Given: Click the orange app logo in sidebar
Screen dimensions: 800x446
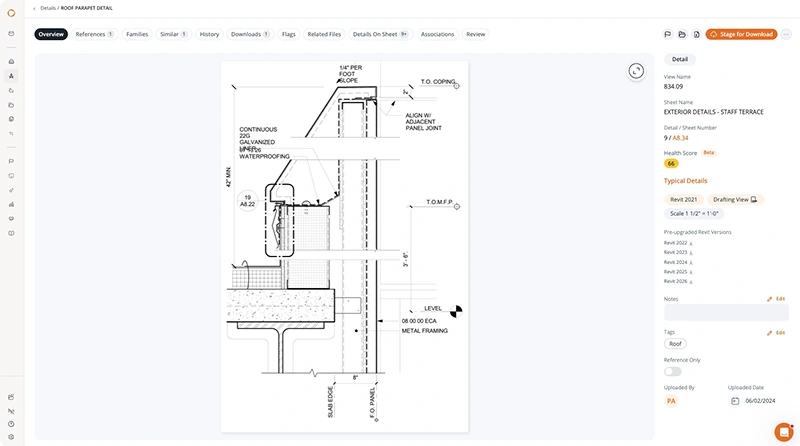Looking at the screenshot, I should coord(11,13).
